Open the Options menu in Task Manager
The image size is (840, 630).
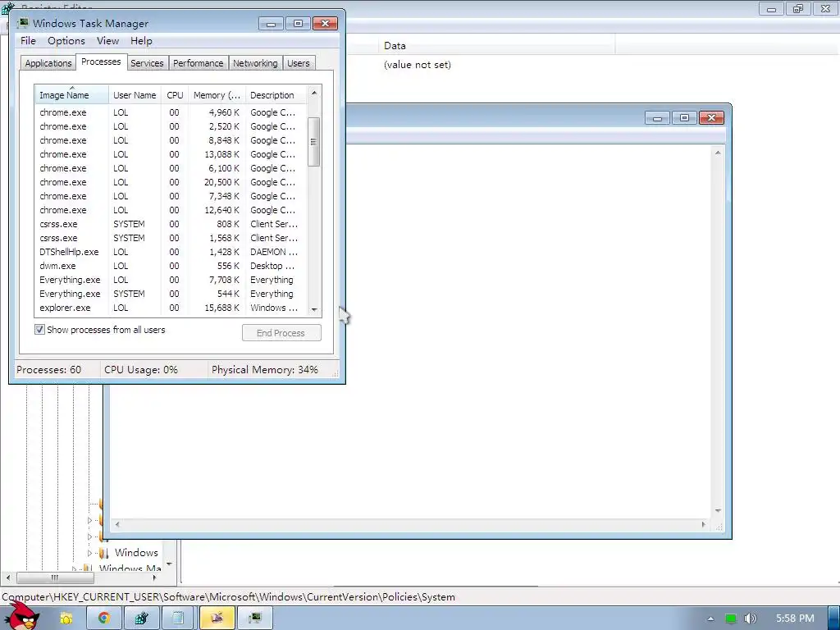(66, 41)
